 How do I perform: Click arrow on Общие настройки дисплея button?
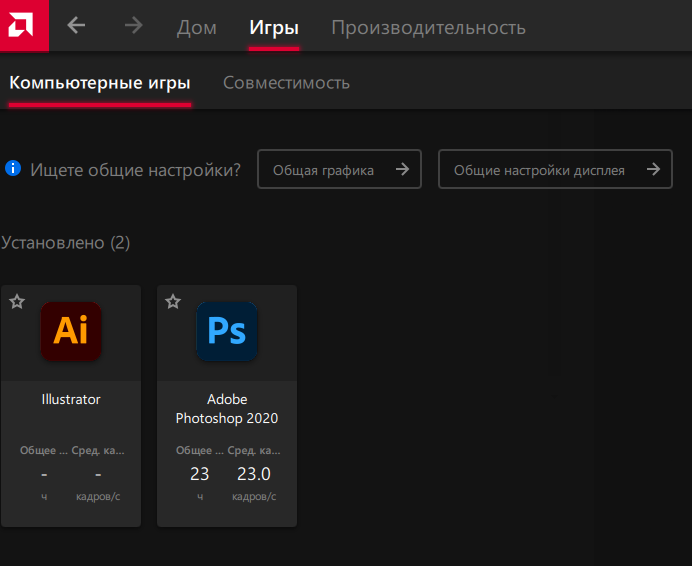(x=653, y=170)
